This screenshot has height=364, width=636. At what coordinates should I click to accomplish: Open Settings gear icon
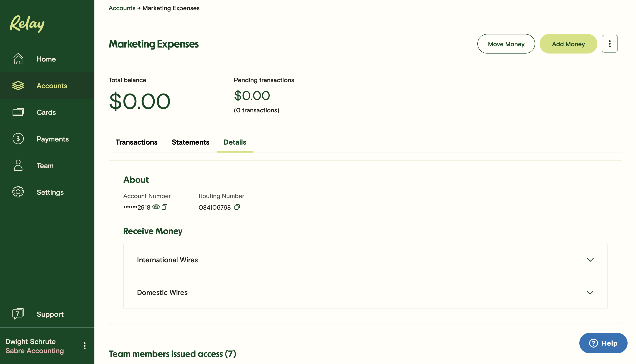pos(18,192)
